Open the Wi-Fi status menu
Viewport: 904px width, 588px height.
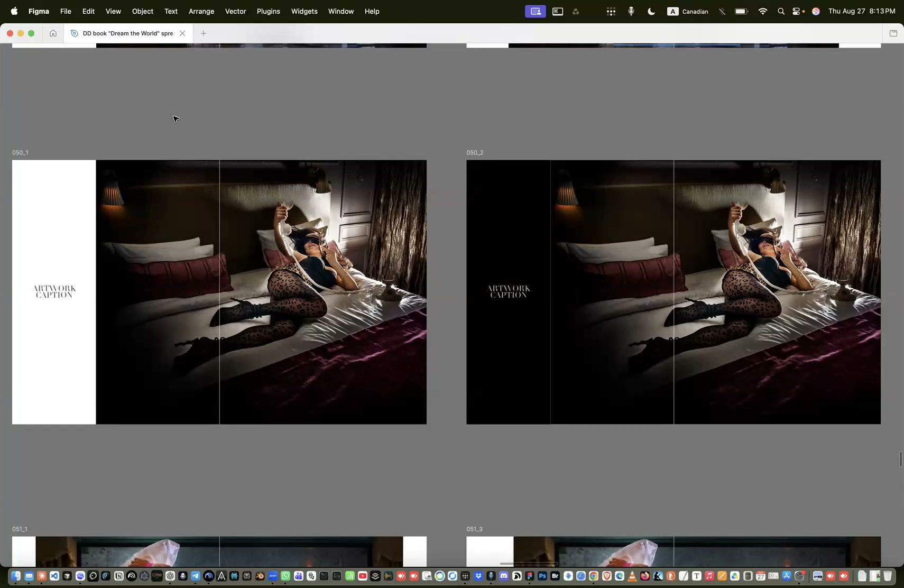(x=762, y=11)
